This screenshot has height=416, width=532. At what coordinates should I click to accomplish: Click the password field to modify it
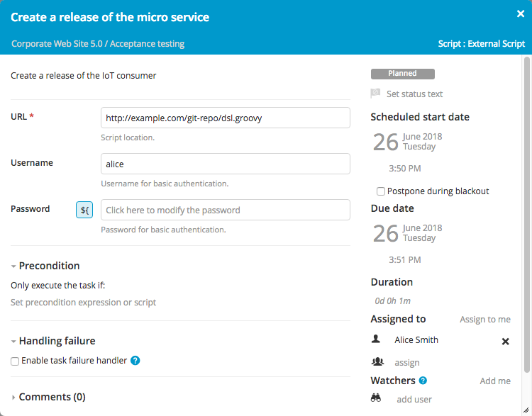(x=226, y=210)
